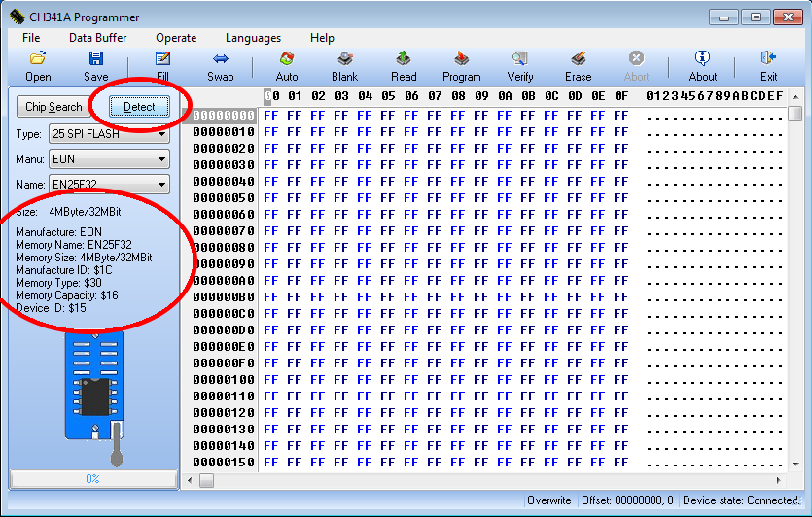
Task: Click the vertical scrollbar down arrow
Action: tap(795, 465)
